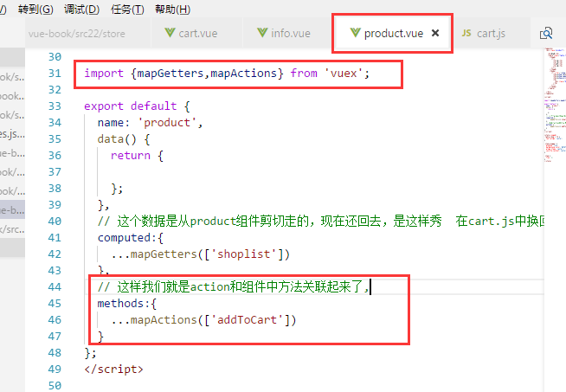Viewport: 566px width, 392px height.
Task: Select the vue-book/src22/store path label
Action: click(76, 33)
